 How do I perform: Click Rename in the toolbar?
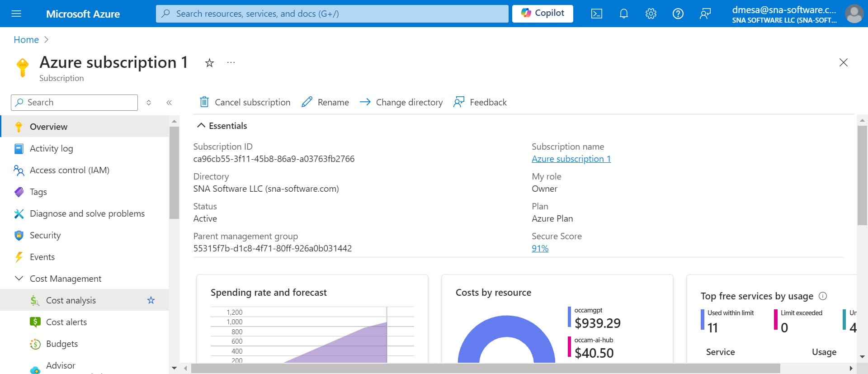tap(325, 102)
